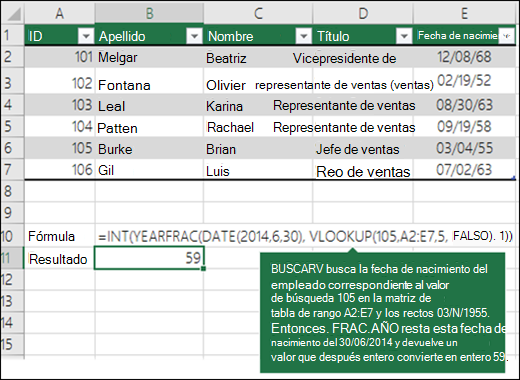The height and width of the screenshot is (380, 520).
Task: Click the Brian name cell
Action: point(258,148)
